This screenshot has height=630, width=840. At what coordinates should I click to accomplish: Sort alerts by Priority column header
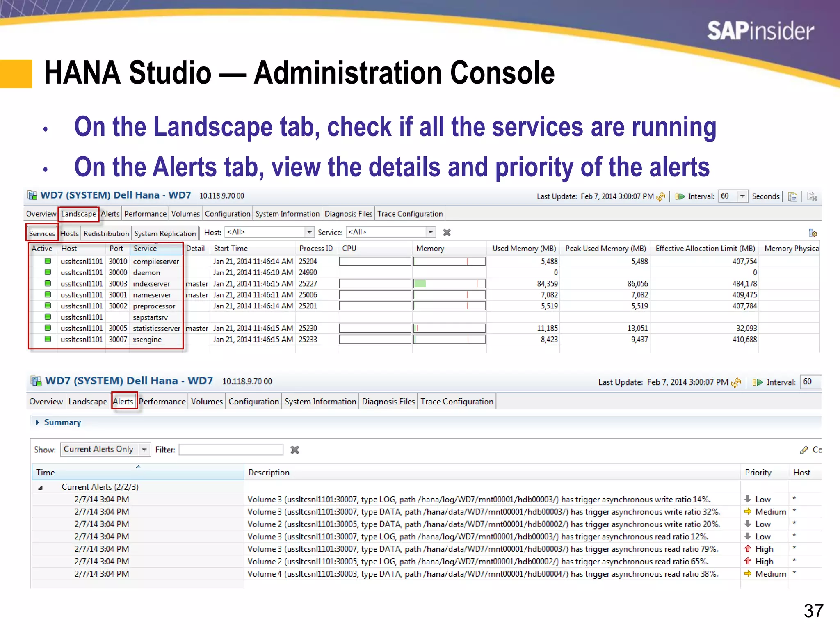tap(765, 472)
